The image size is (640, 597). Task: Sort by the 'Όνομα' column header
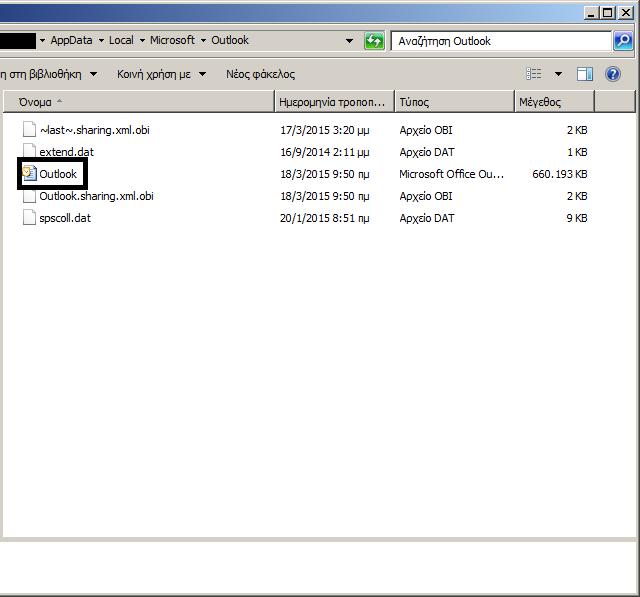pyautogui.click(x=139, y=102)
